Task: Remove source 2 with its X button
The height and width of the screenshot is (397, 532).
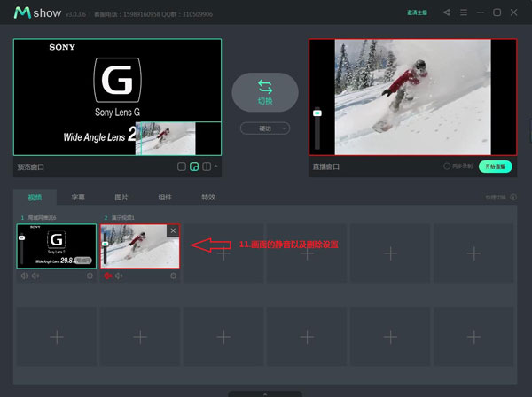Action: pyautogui.click(x=173, y=230)
